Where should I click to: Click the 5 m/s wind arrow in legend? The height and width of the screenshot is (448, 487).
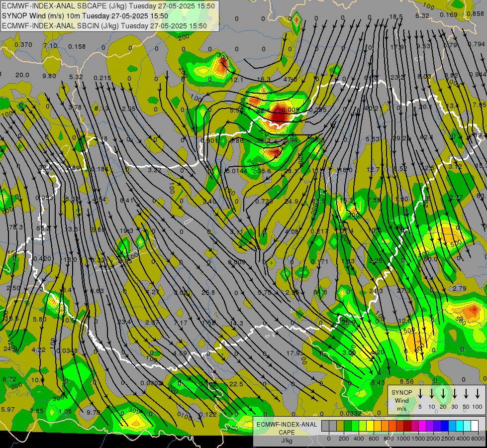pos(420,394)
